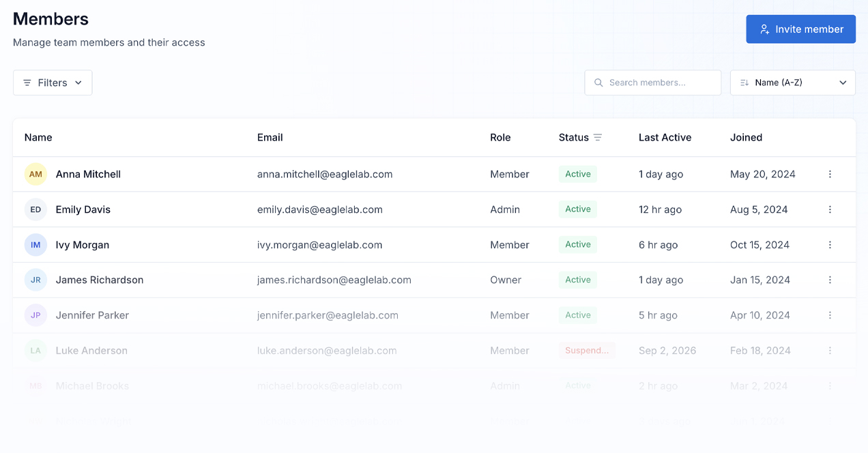Open the Filters dropdown
This screenshot has width=868, height=453.
[53, 83]
